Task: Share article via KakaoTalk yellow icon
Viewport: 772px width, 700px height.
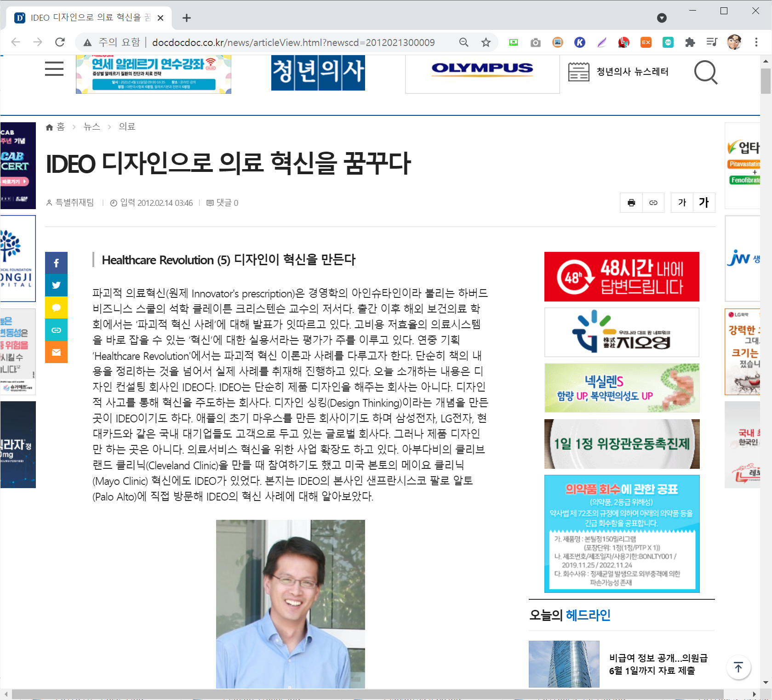Action: click(56, 307)
